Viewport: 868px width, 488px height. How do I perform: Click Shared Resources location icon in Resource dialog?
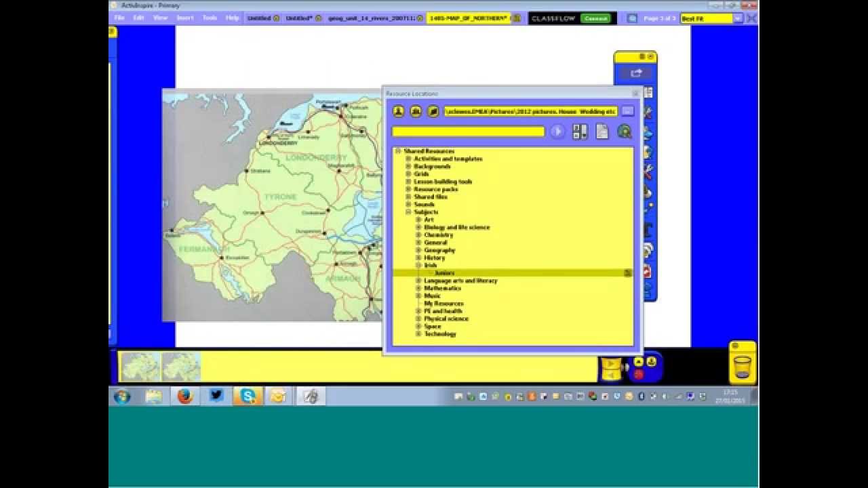416,111
